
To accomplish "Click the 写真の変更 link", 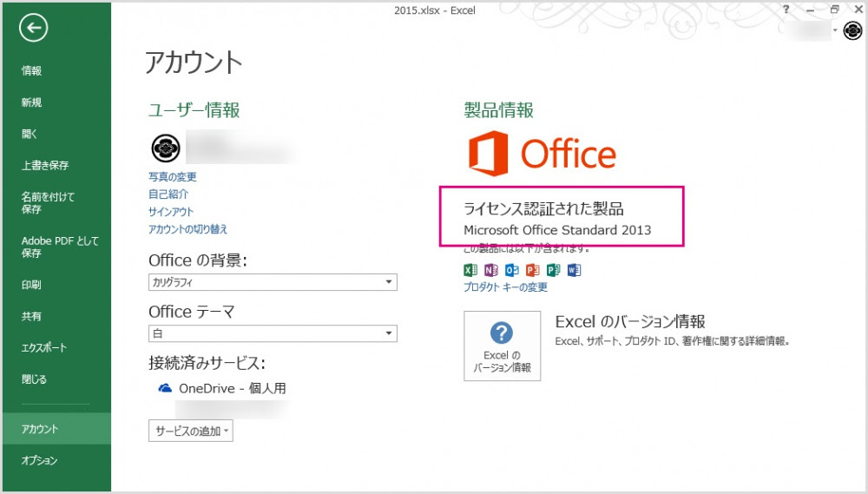I will point(172,176).
